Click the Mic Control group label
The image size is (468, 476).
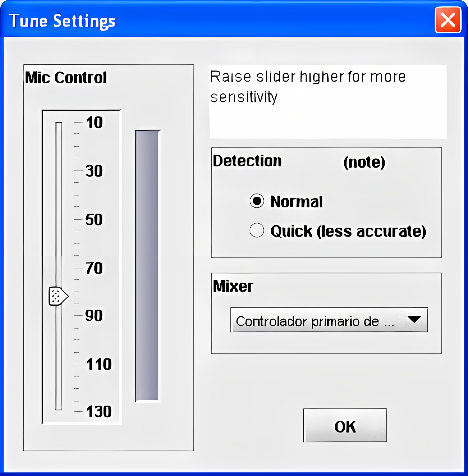tap(66, 78)
